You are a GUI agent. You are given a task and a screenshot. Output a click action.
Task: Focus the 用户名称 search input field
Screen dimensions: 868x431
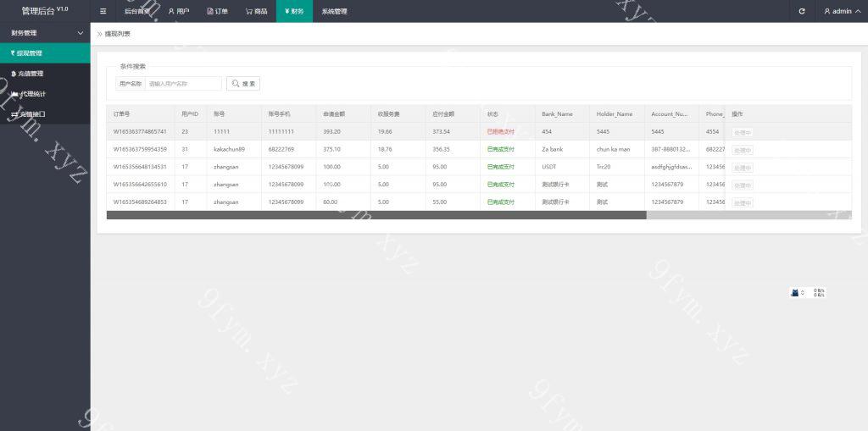pyautogui.click(x=183, y=84)
